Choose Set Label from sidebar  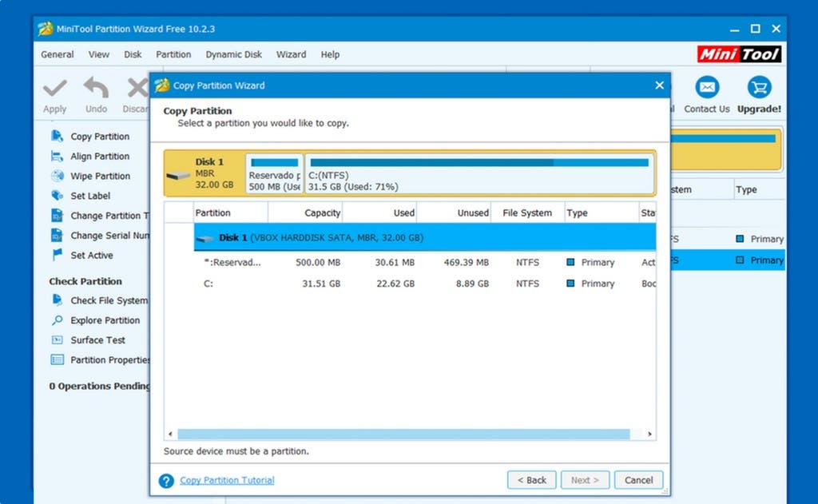pos(90,196)
